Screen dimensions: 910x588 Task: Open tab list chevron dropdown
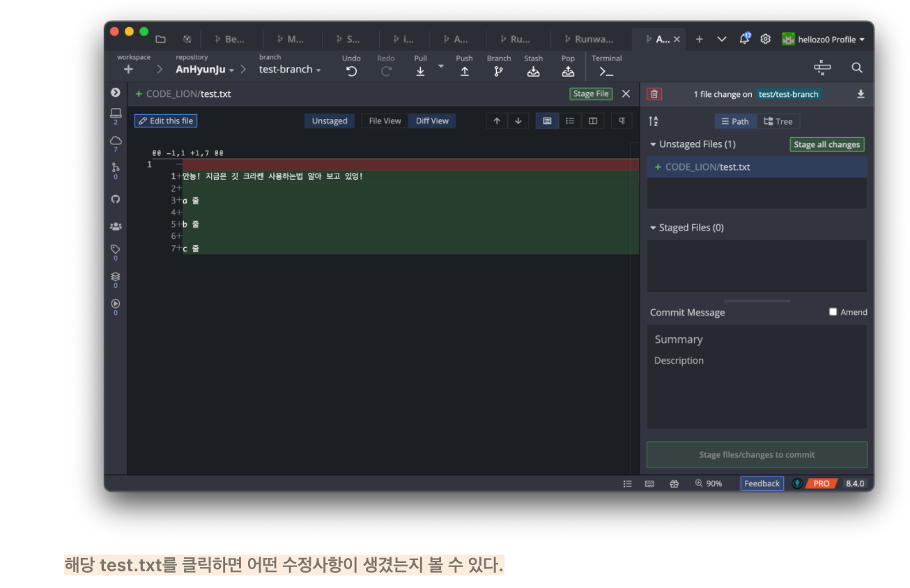[722, 39]
